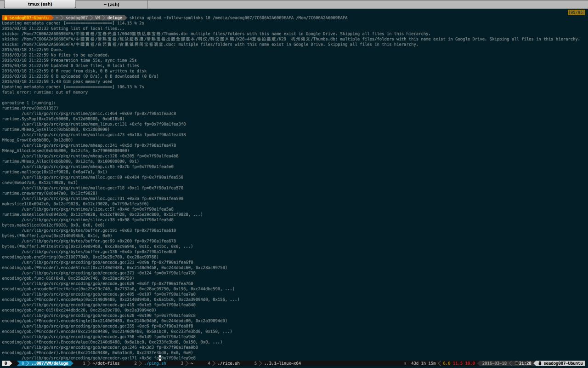Screen dimensions: 588x368
Task: Switch to the ~ (zsh) tab
Action: [111, 4]
